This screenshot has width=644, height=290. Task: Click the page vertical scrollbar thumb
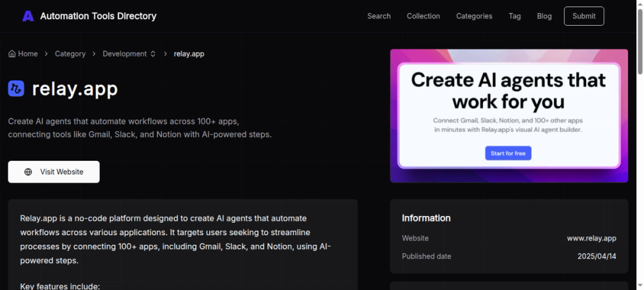(640, 41)
